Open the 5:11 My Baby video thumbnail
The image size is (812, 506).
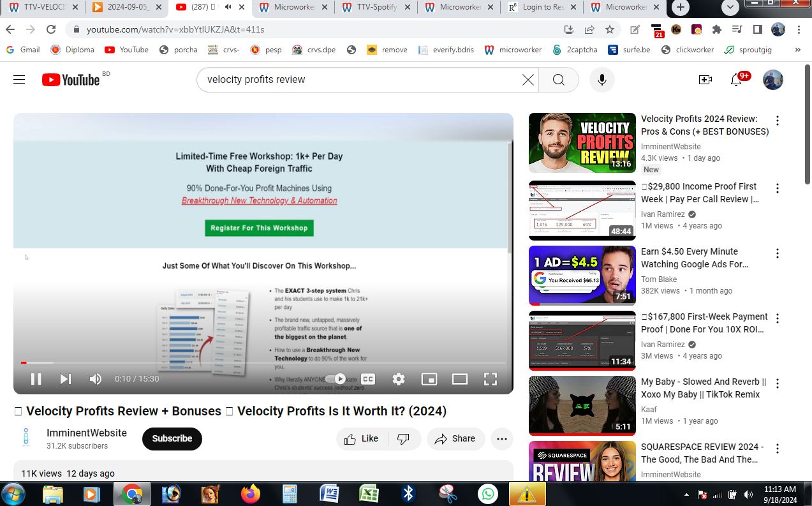tap(582, 406)
